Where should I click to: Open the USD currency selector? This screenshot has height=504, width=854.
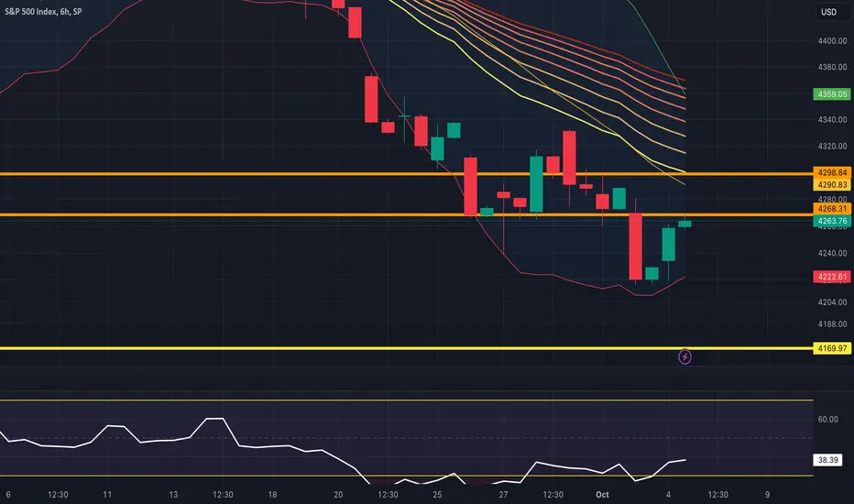pyautogui.click(x=829, y=12)
